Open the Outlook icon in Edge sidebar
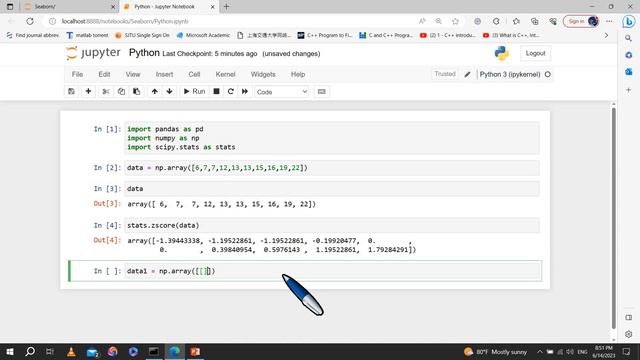 (x=629, y=72)
